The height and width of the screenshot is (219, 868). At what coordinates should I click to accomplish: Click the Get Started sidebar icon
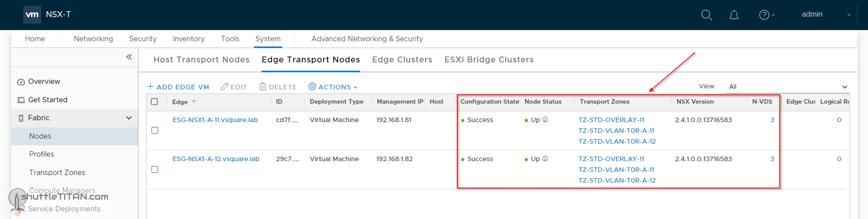[21, 100]
